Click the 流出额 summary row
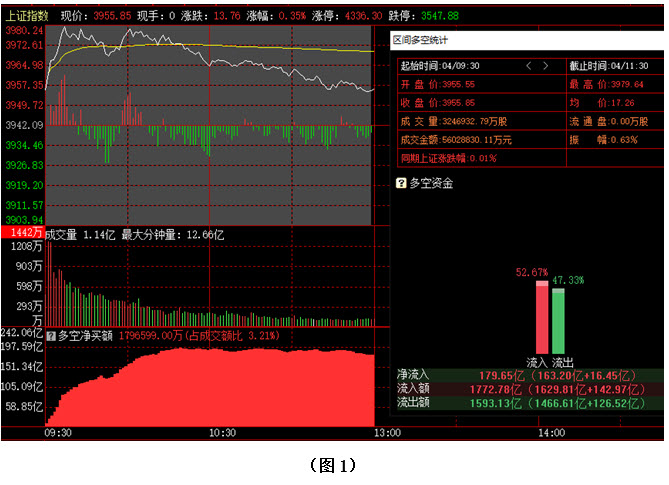 tap(529, 403)
